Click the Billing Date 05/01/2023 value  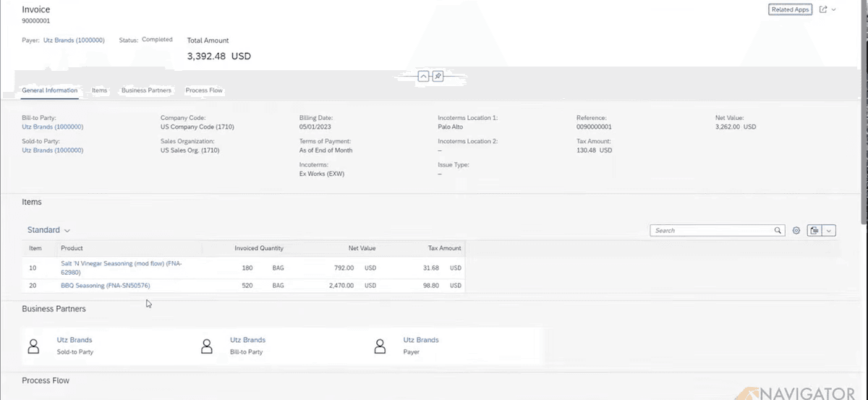tap(315, 127)
